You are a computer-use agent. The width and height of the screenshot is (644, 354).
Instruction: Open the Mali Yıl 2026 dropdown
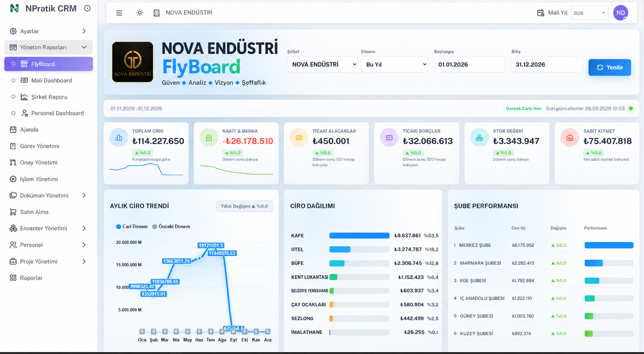(x=590, y=13)
